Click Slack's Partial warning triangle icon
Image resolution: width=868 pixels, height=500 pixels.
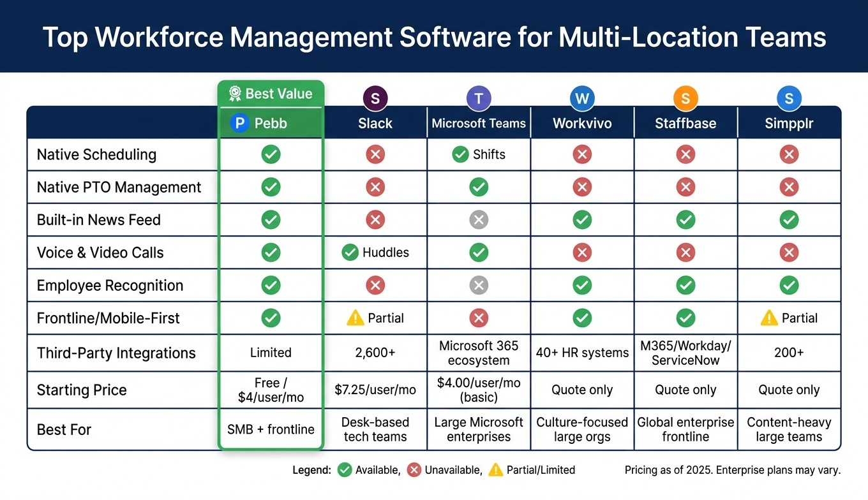355,318
